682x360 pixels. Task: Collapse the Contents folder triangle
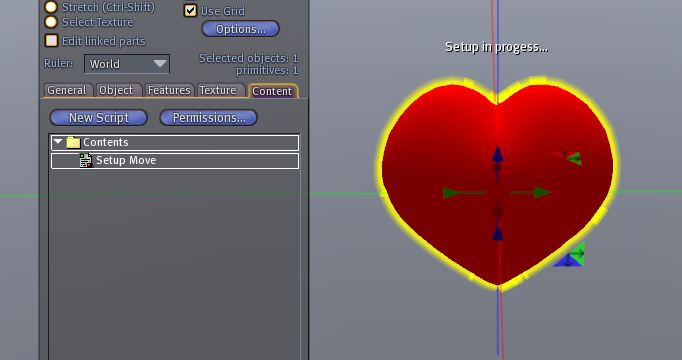coord(58,142)
